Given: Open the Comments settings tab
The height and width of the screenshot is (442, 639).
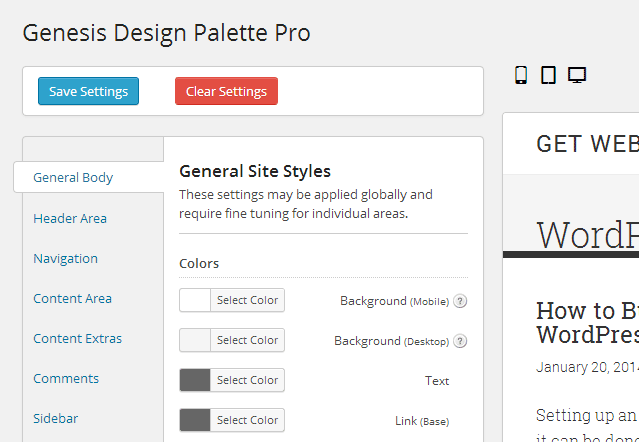Looking at the screenshot, I should point(66,378).
